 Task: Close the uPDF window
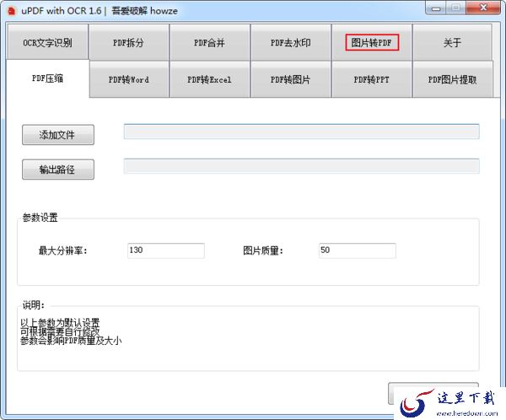pyautogui.click(x=483, y=8)
